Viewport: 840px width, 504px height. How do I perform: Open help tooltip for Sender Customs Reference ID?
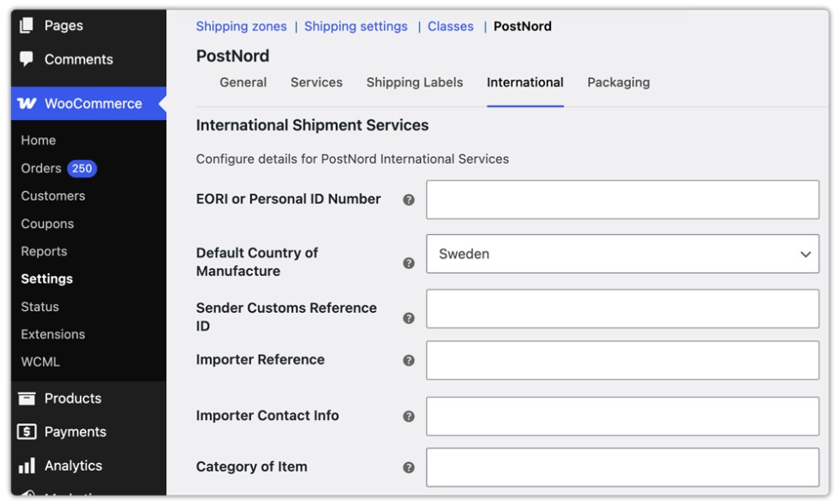point(409,318)
